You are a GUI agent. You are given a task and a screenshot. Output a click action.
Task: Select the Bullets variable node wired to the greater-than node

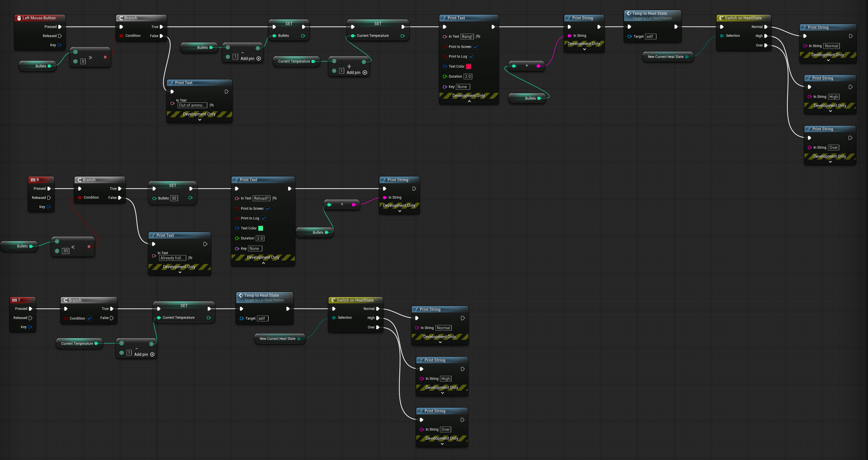coord(37,66)
